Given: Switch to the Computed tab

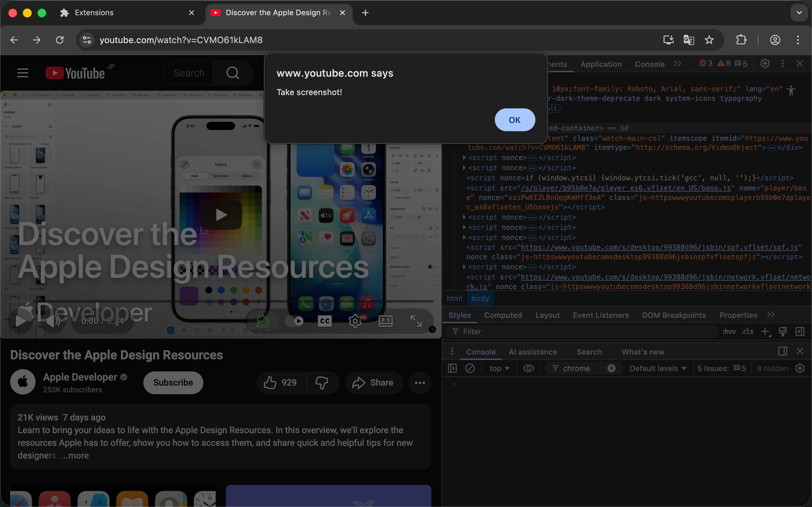Looking at the screenshot, I should point(503,315).
